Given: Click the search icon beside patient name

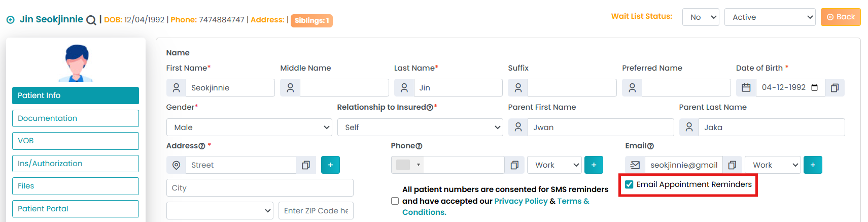Looking at the screenshot, I should point(91,20).
